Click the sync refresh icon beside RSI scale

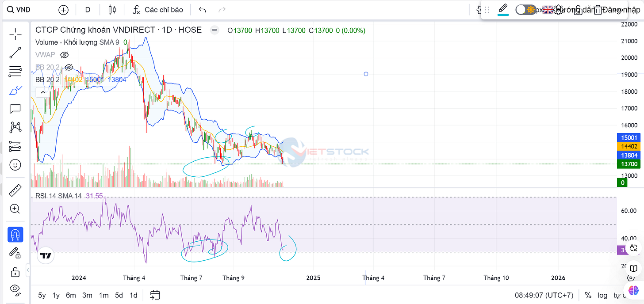tap(633, 248)
